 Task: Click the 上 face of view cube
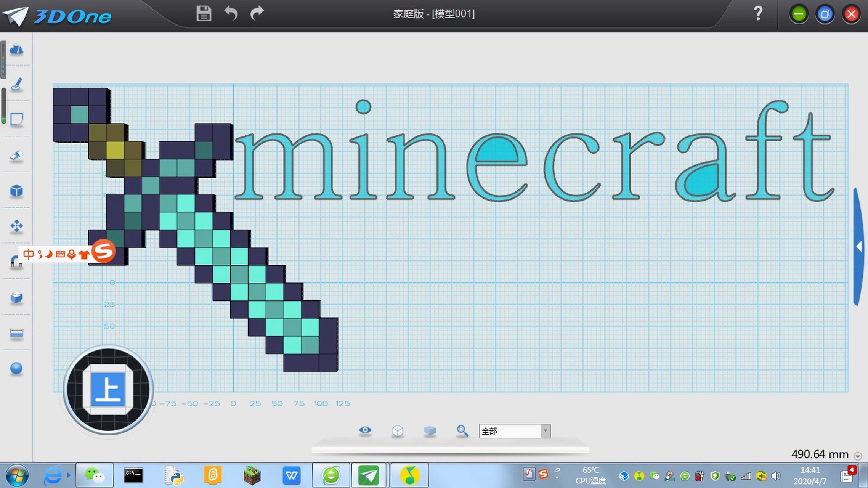[108, 390]
